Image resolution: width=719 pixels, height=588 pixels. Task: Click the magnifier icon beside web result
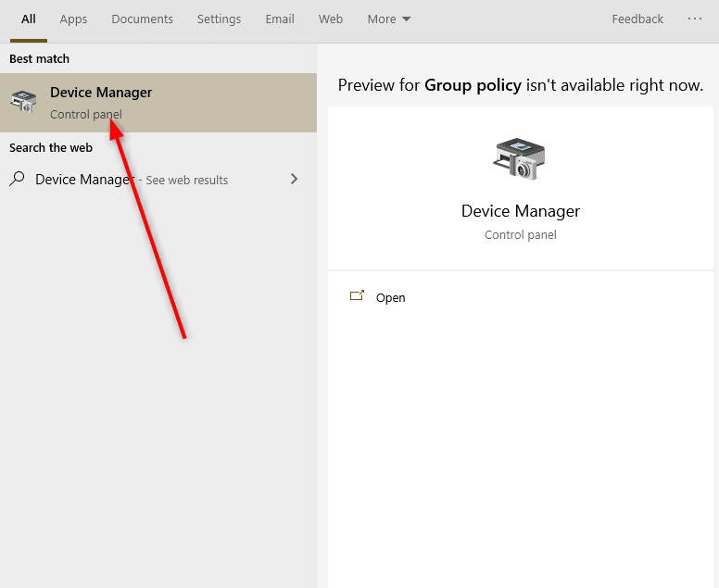coord(17,179)
